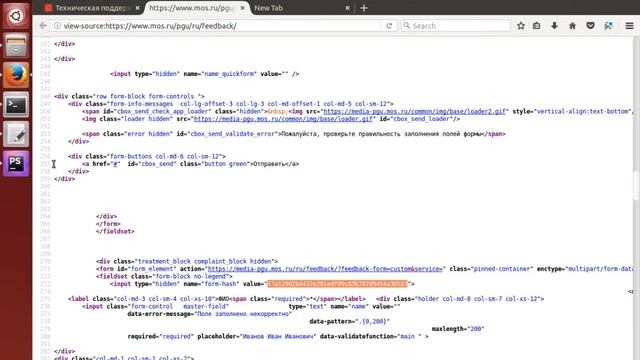Open the Files manager in dock
The height and width of the screenshot is (360, 640).
pyautogui.click(x=16, y=45)
